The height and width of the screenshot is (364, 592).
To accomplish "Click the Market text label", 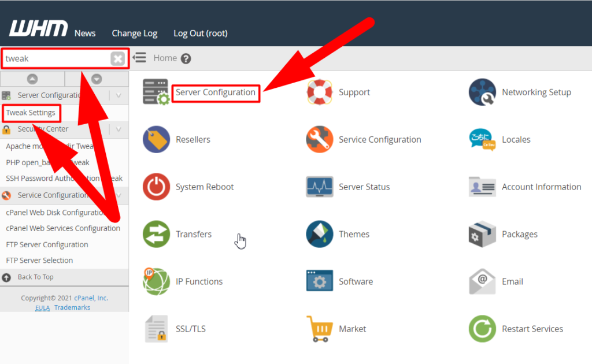I will pos(352,329).
